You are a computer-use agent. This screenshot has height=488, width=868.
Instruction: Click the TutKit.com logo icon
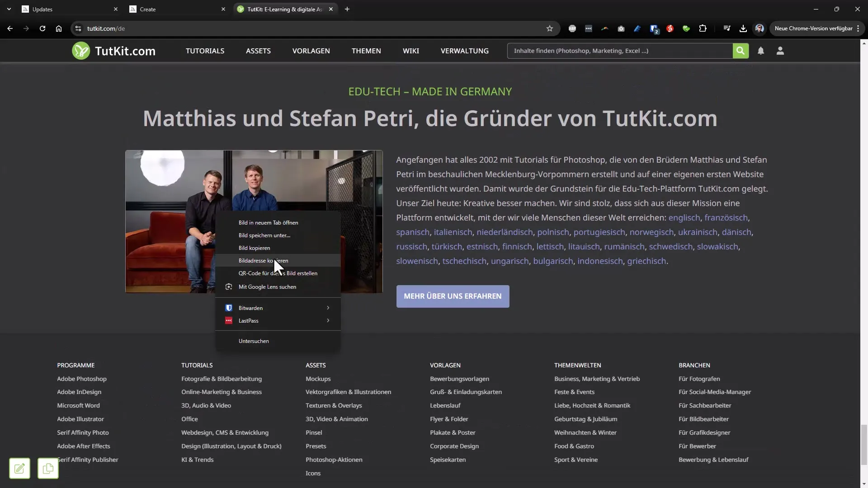tap(81, 51)
